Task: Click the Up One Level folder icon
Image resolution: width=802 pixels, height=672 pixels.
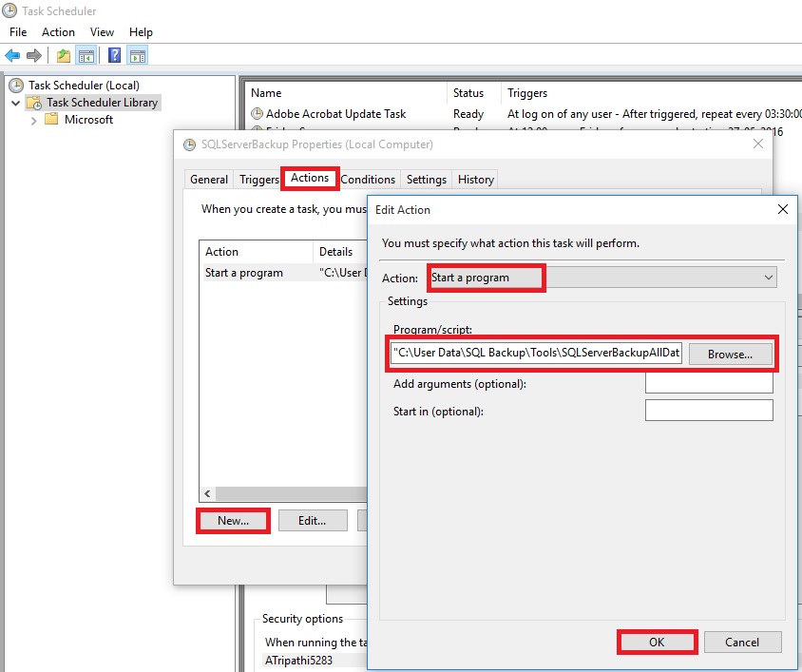Action: click(x=63, y=55)
